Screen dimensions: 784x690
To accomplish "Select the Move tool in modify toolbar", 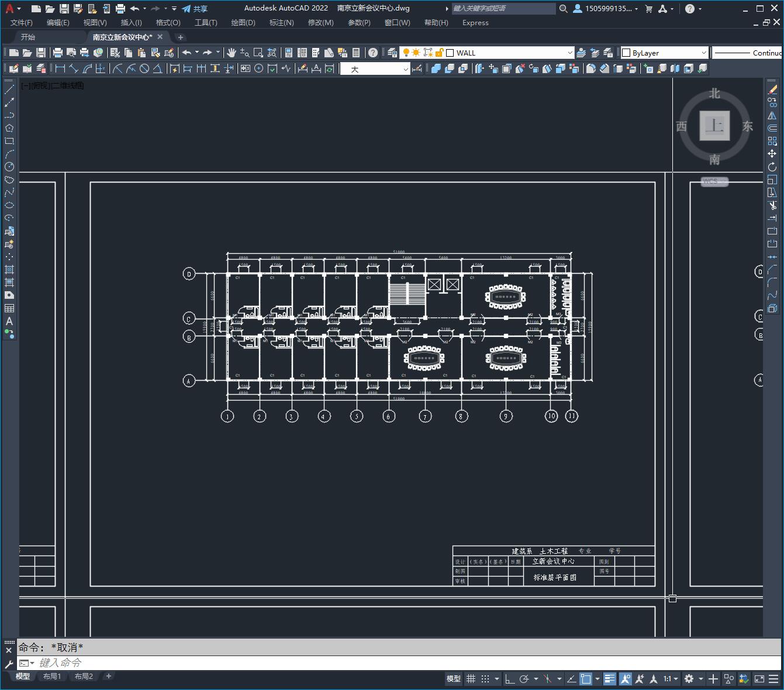I will (x=772, y=154).
